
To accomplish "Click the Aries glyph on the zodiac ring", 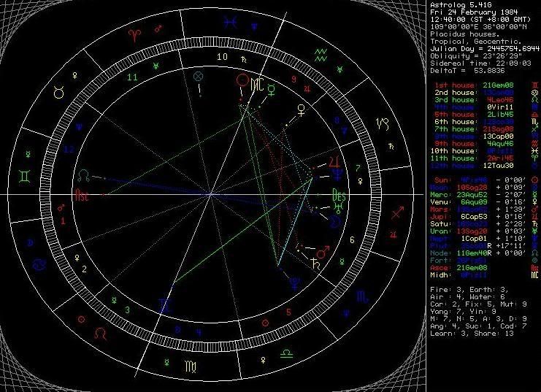I will [x=134, y=34].
